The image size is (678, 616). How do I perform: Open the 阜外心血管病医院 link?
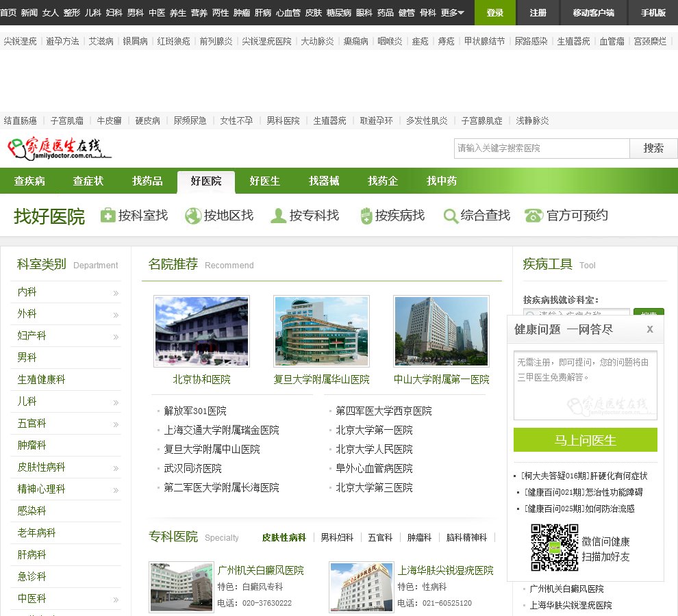coord(374,469)
